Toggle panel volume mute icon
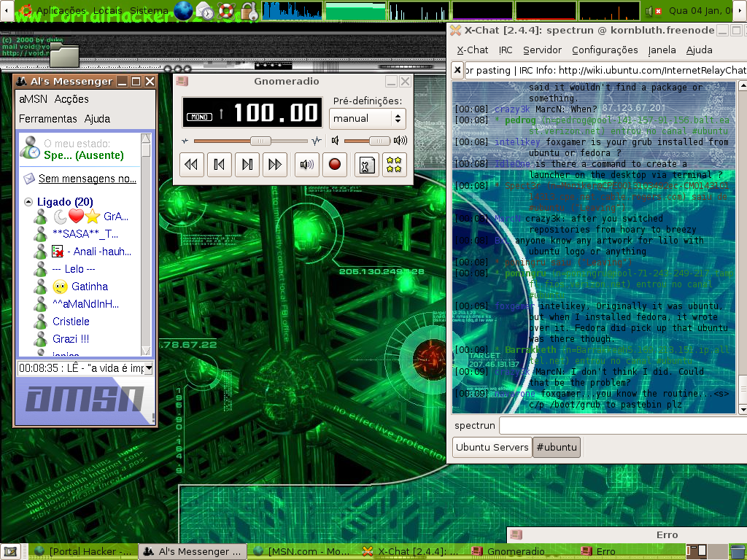Image resolution: width=747 pixels, height=560 pixels. coord(653,10)
